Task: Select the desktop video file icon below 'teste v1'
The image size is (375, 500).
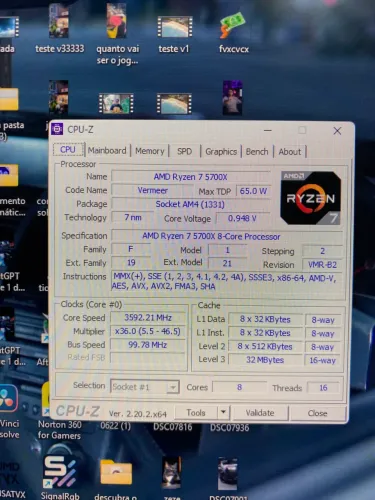Action: tap(174, 104)
